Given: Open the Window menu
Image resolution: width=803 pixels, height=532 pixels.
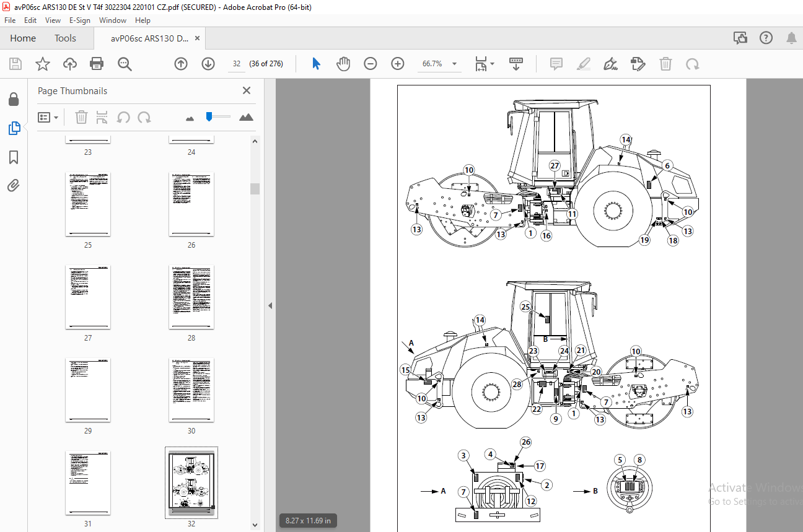Looking at the screenshot, I should pyautogui.click(x=113, y=20).
